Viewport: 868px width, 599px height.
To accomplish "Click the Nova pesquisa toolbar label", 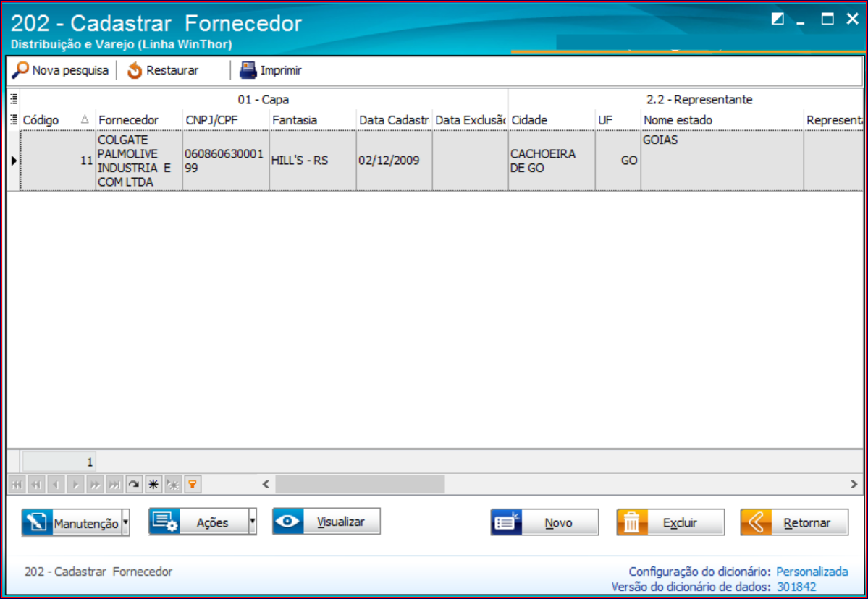I will tap(70, 71).
